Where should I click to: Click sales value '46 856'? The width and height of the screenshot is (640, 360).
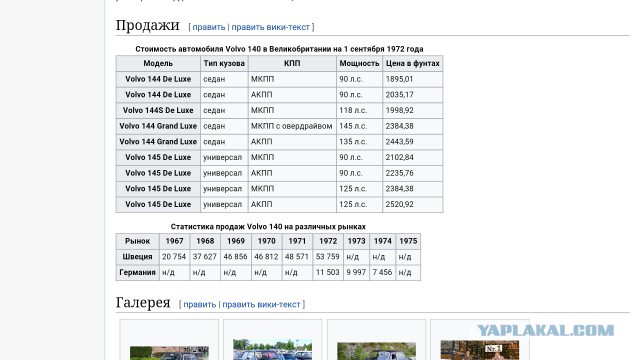coord(236,257)
